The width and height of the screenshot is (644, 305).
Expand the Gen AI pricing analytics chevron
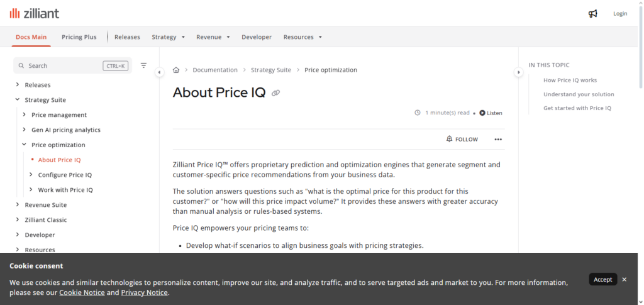24,130
